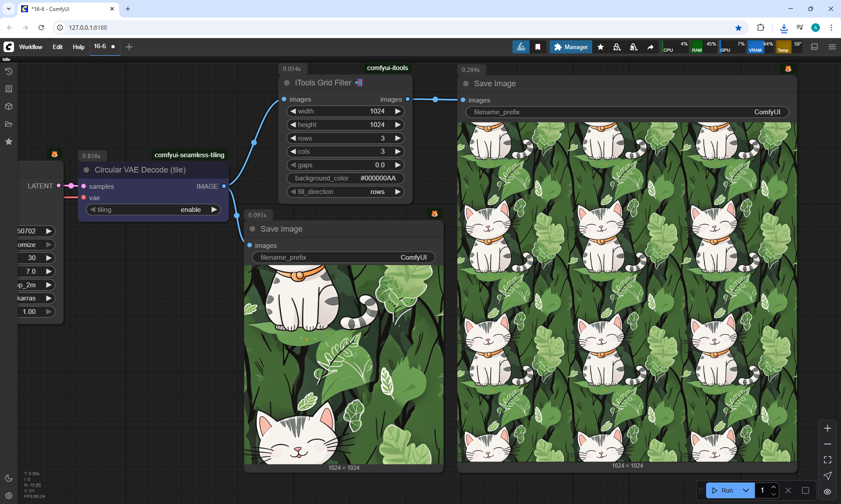Click the background_color #000000AA field
Screen dimensions: 841x504
click(345, 178)
